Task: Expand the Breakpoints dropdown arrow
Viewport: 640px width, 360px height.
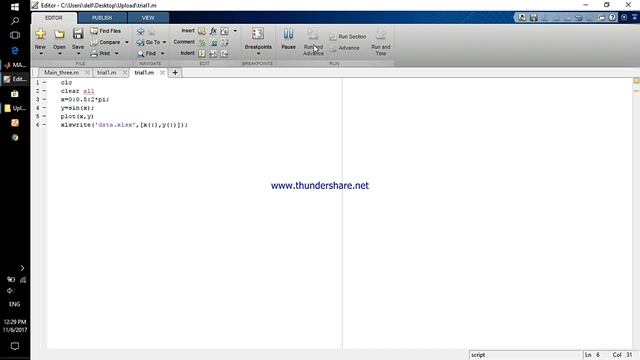Action: point(258,53)
